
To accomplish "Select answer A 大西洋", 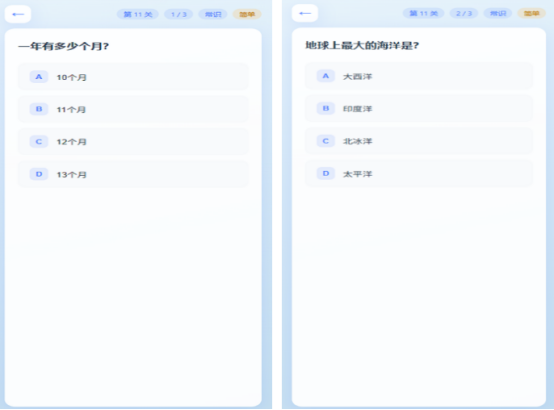I will coord(419,76).
